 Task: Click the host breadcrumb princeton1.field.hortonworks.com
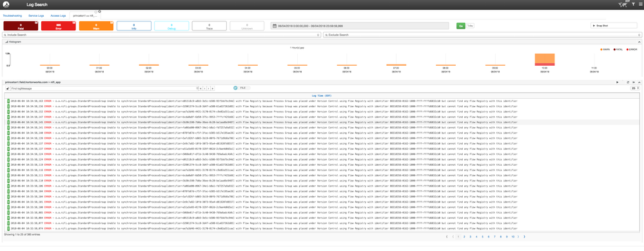(x=26, y=82)
